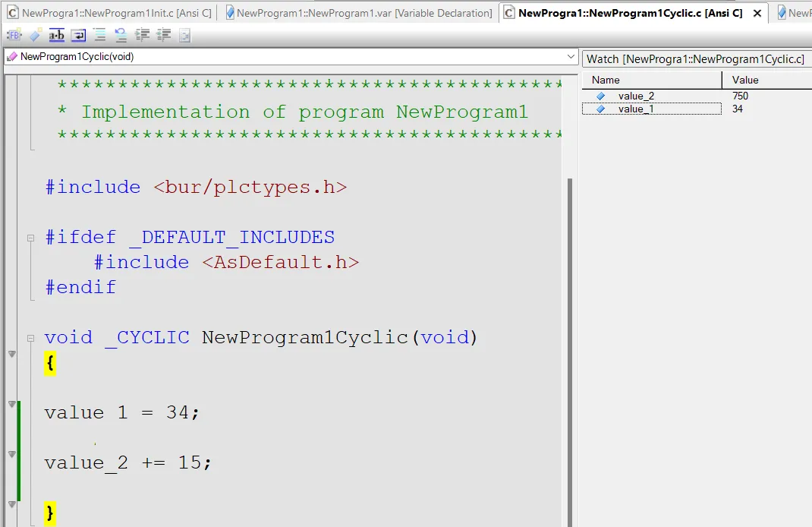Click the void _CYCLIC NewProgram1Cyclic(void) line
This screenshot has width=812, height=527.
click(x=260, y=338)
